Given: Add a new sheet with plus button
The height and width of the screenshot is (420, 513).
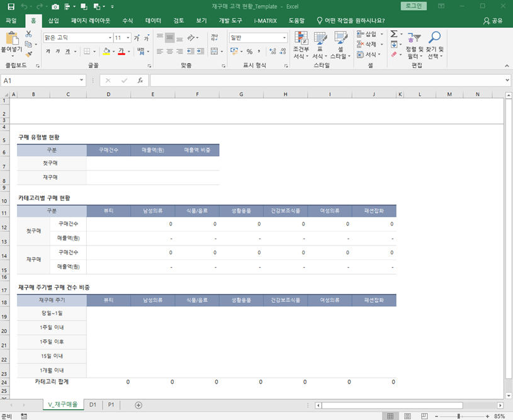Looking at the screenshot, I should (x=138, y=405).
